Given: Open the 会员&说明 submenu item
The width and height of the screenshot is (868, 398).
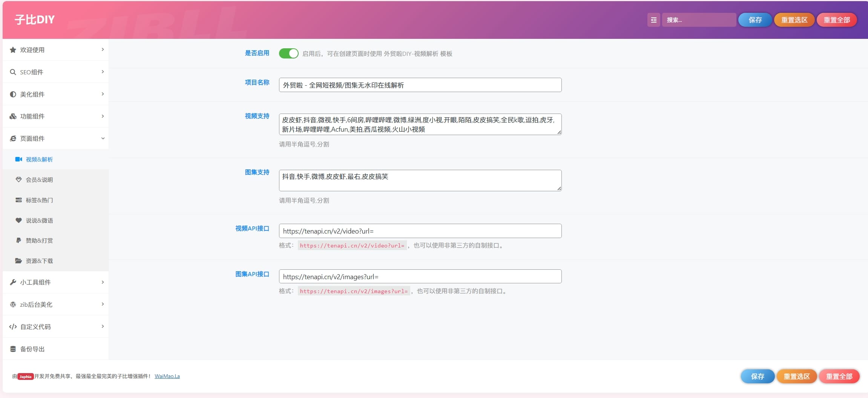Looking at the screenshot, I should click(x=56, y=180).
